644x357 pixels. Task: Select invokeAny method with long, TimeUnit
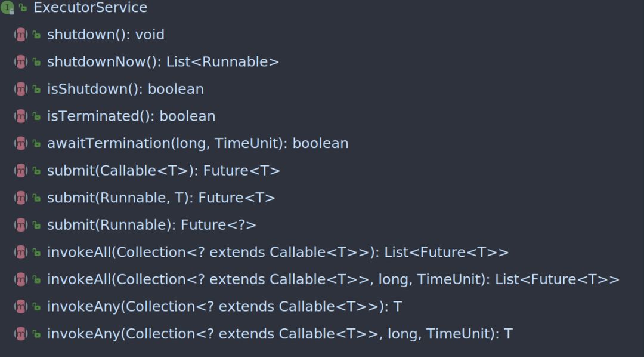click(x=279, y=333)
